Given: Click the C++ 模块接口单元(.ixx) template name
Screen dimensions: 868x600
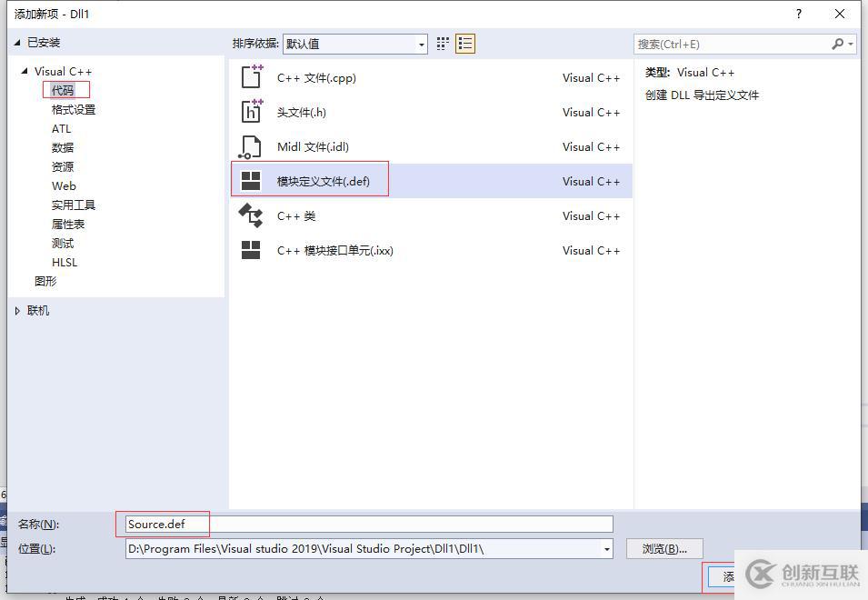Looking at the screenshot, I should point(335,251).
